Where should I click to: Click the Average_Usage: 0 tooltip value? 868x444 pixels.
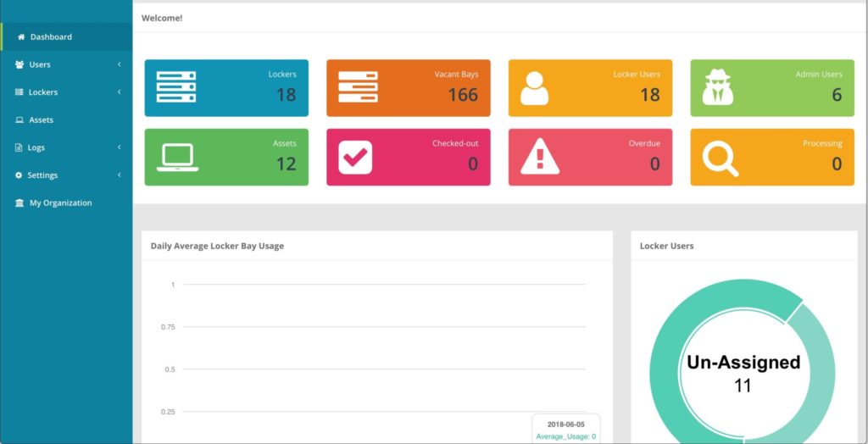coord(565,437)
